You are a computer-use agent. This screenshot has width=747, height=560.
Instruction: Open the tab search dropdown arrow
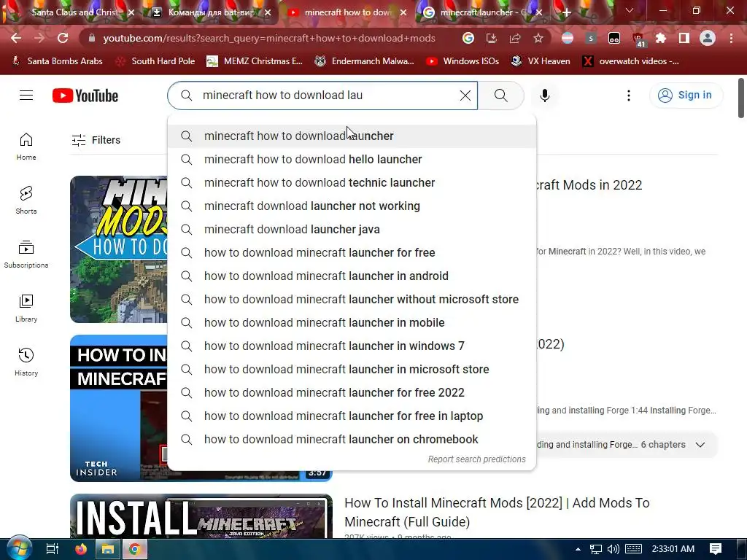point(629,10)
